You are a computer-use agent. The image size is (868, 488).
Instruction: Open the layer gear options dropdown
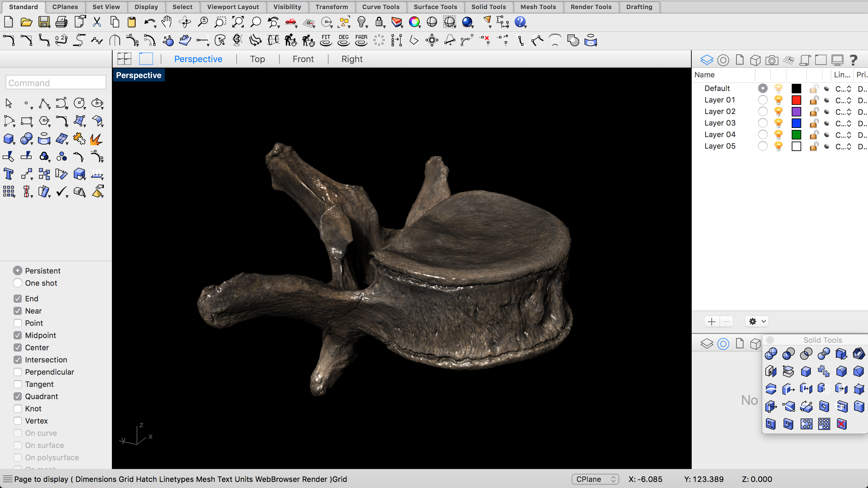757,321
